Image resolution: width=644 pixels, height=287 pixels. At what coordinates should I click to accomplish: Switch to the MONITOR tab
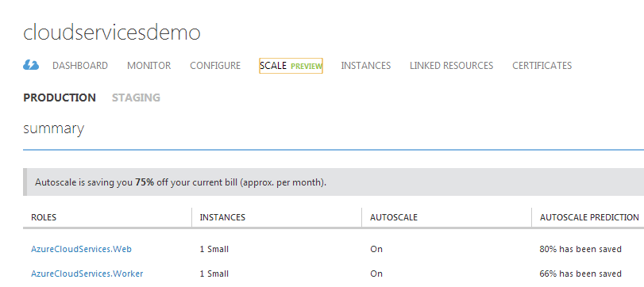click(149, 66)
